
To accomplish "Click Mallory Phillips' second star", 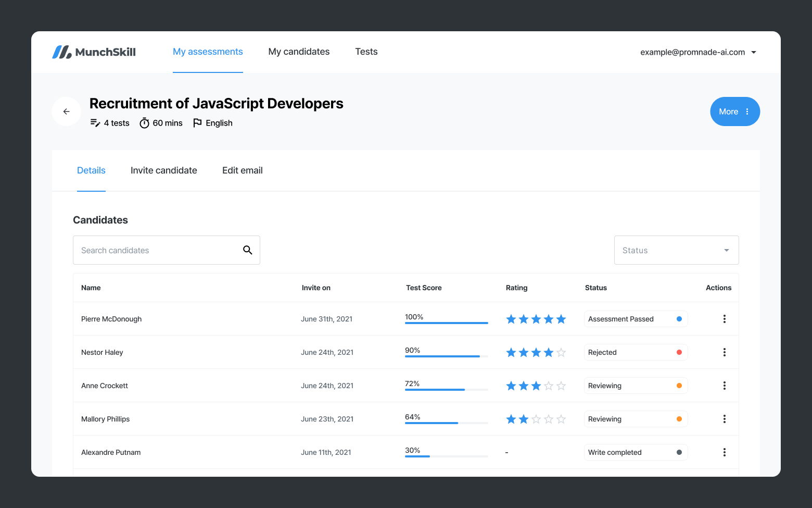I will (x=524, y=419).
